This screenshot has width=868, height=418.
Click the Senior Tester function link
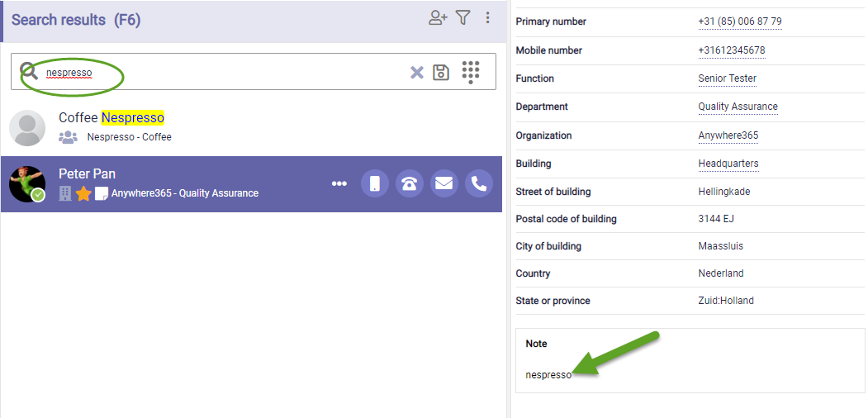click(x=727, y=78)
